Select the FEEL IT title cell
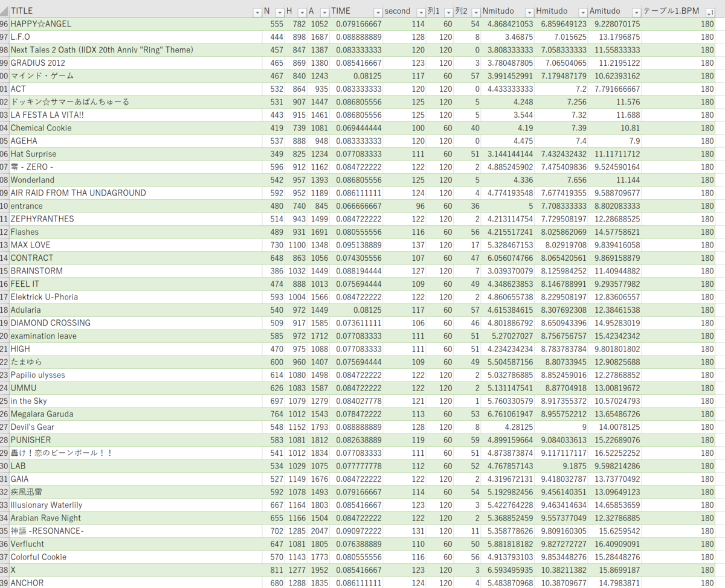The height and width of the screenshot is (588, 725). 135,284
